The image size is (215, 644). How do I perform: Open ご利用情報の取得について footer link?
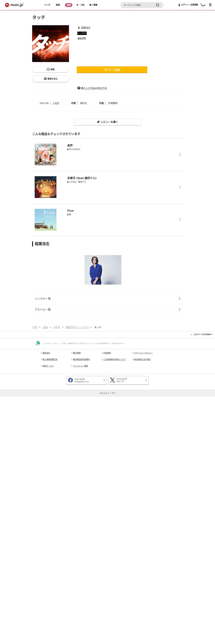point(115,359)
